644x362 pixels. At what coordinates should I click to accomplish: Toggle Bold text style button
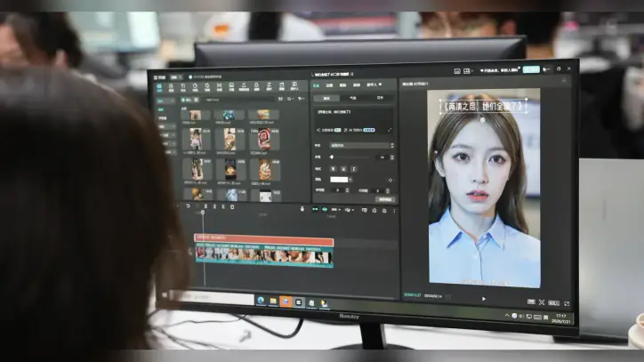pos(333,169)
